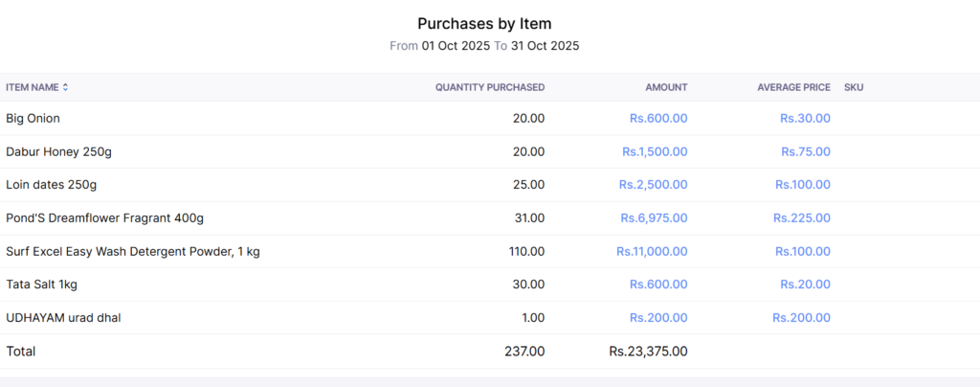Image resolution: width=980 pixels, height=387 pixels.
Task: Select the Pond'S Dreamflower Fragrant 400g row name
Action: tap(105, 218)
